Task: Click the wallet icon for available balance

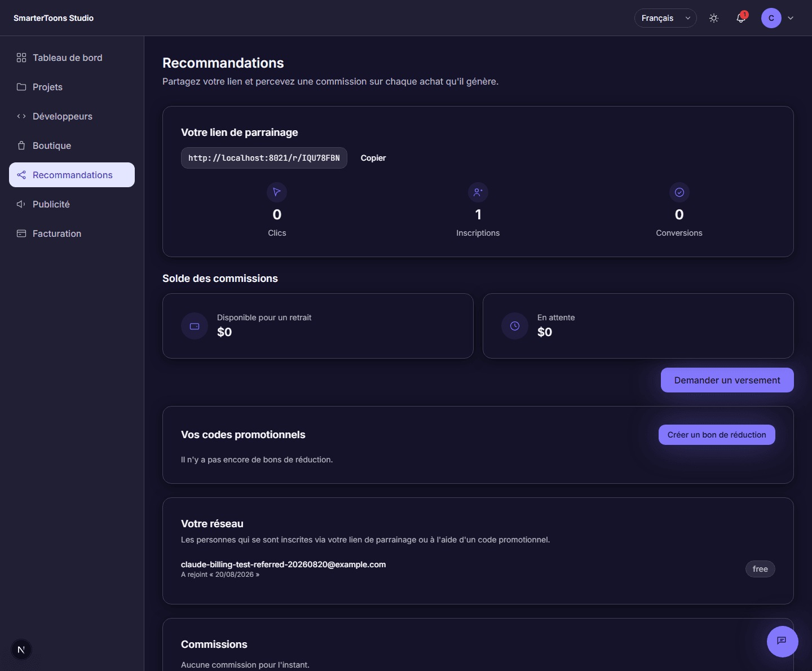Action: tap(195, 326)
